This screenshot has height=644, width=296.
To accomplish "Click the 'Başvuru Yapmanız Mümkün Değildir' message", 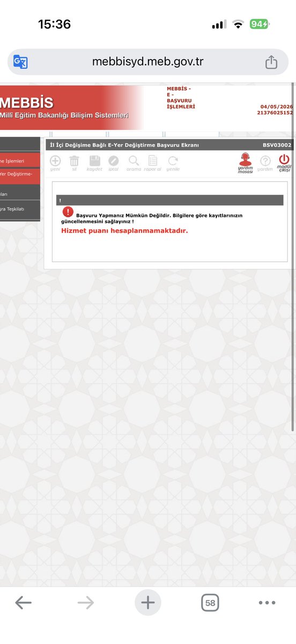I will (x=122, y=215).
